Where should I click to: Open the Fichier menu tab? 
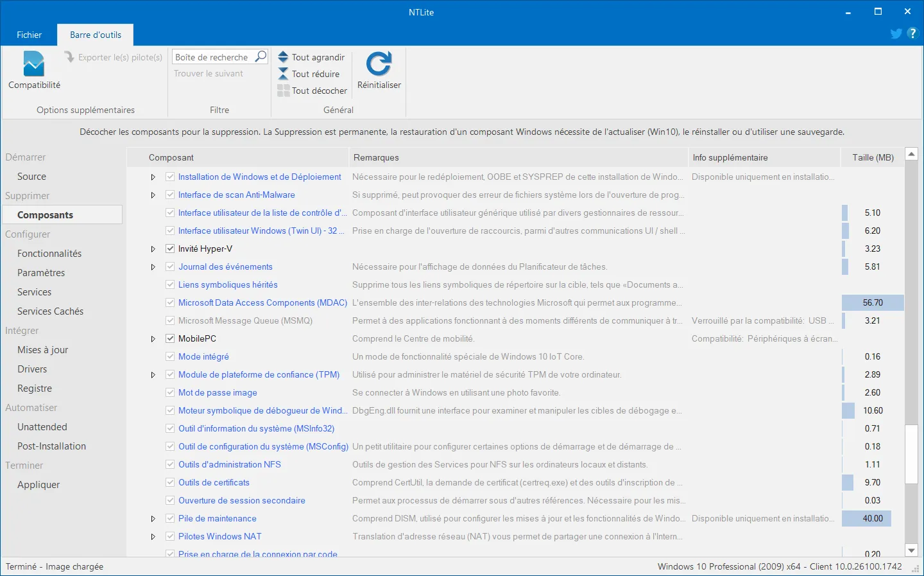pos(29,35)
